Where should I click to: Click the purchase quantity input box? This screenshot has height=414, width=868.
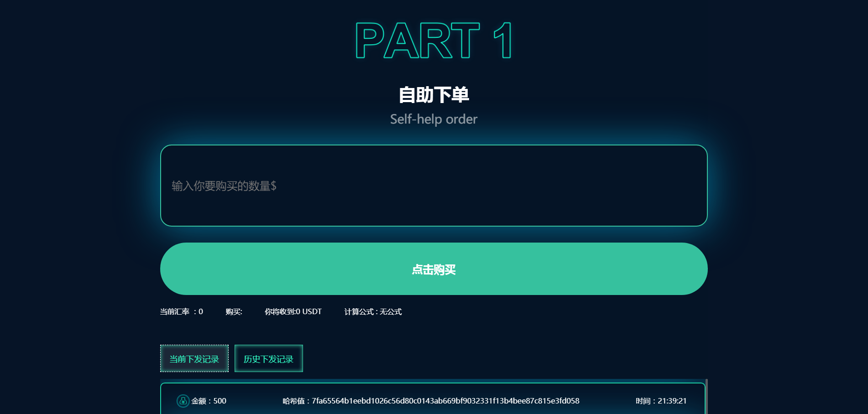[x=434, y=185]
